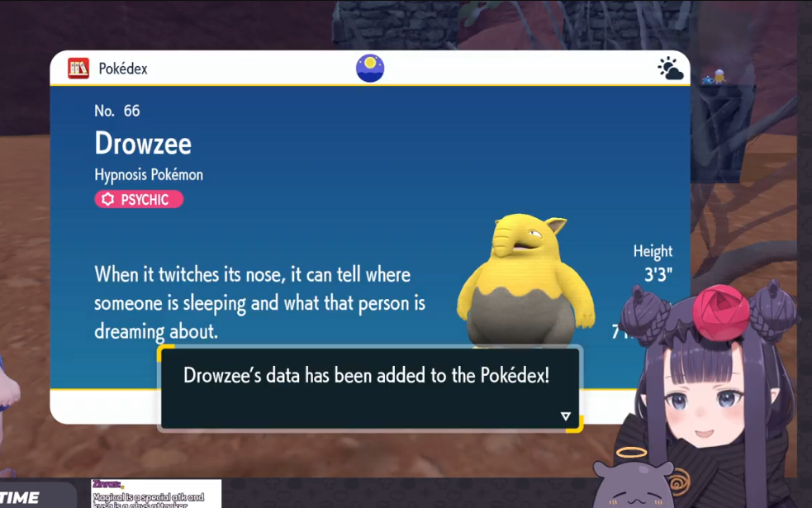The image size is (812, 508).
Task: Click the description line "someone is sleeping and what"
Action: tap(259, 303)
